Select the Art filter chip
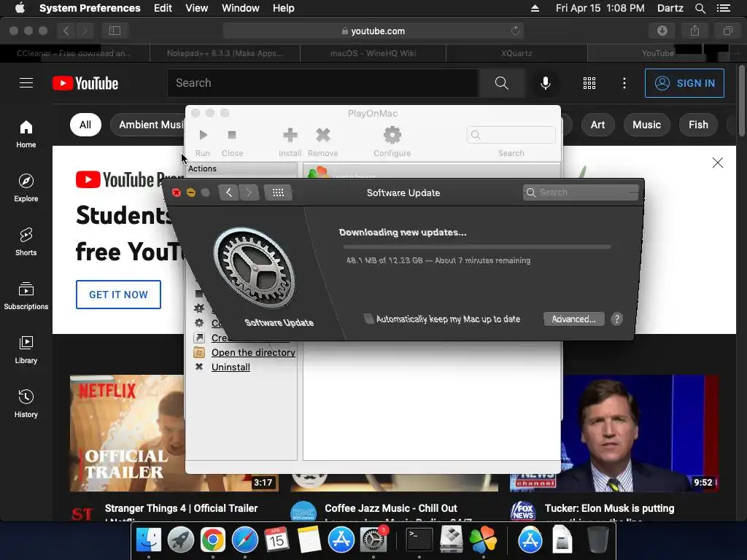747x560 pixels. [597, 125]
